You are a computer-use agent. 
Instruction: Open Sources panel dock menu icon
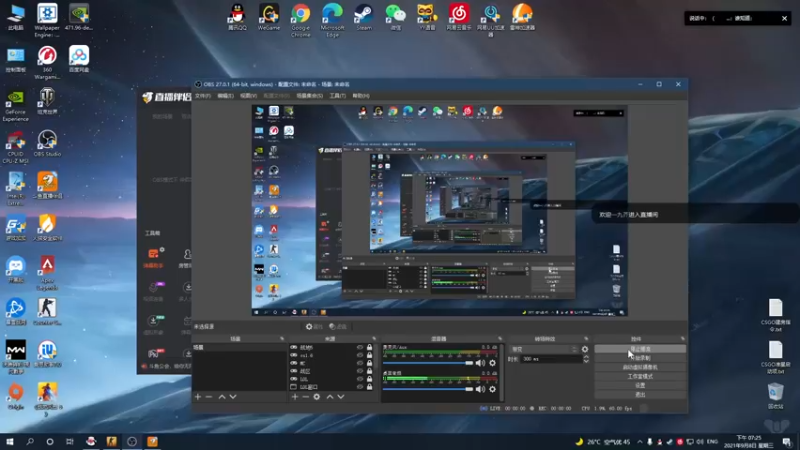coord(374,339)
